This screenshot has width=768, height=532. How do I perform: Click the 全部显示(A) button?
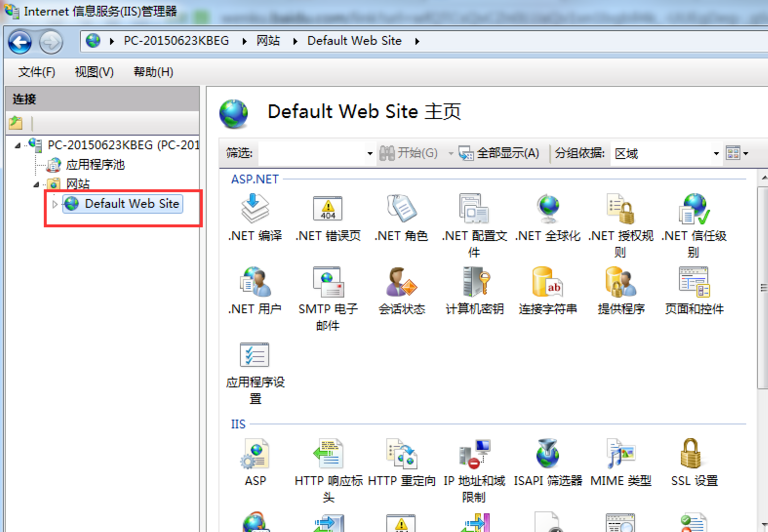tap(500, 153)
